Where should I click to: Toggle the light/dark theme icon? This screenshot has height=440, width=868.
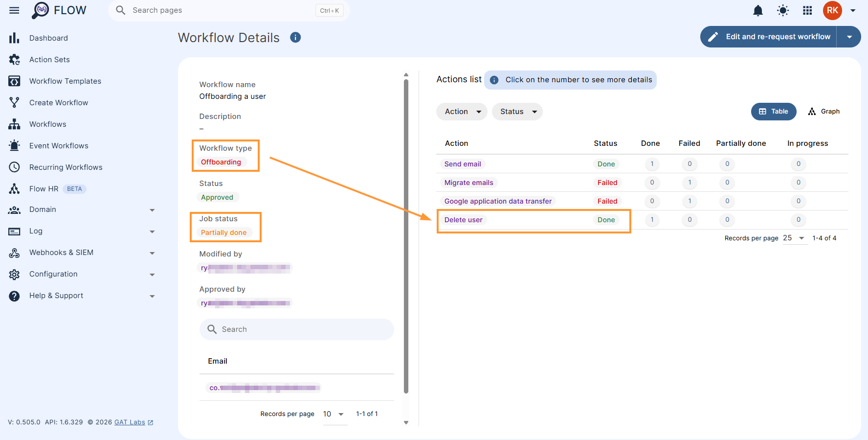click(x=783, y=10)
